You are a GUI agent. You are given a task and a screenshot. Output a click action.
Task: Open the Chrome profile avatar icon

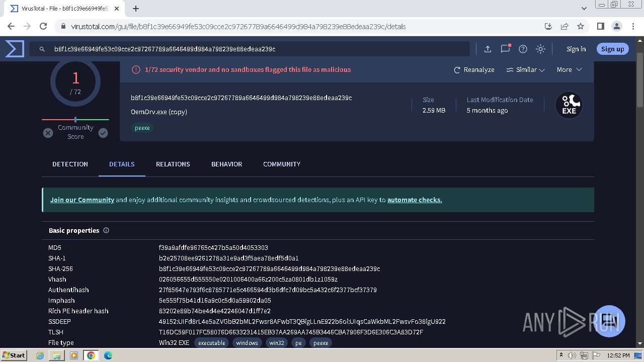tap(616, 26)
